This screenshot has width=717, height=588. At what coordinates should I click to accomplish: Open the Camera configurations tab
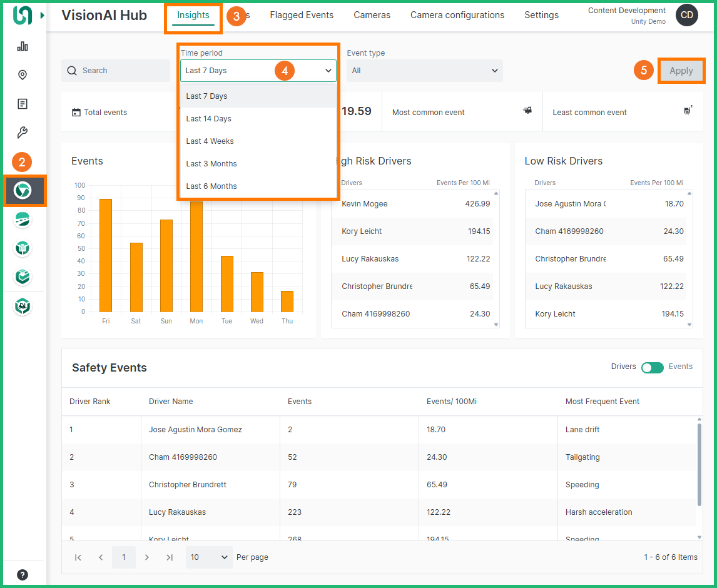[457, 15]
